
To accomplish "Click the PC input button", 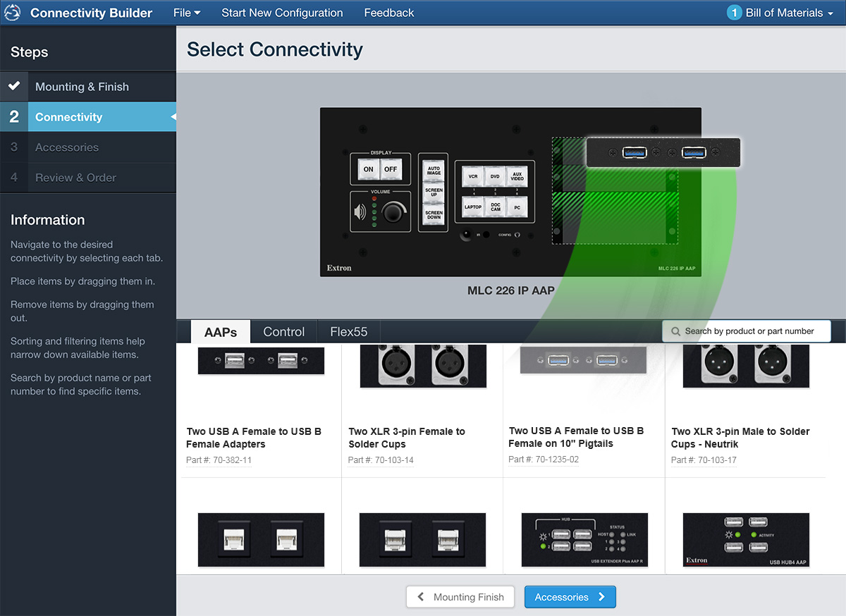I will pos(517,207).
